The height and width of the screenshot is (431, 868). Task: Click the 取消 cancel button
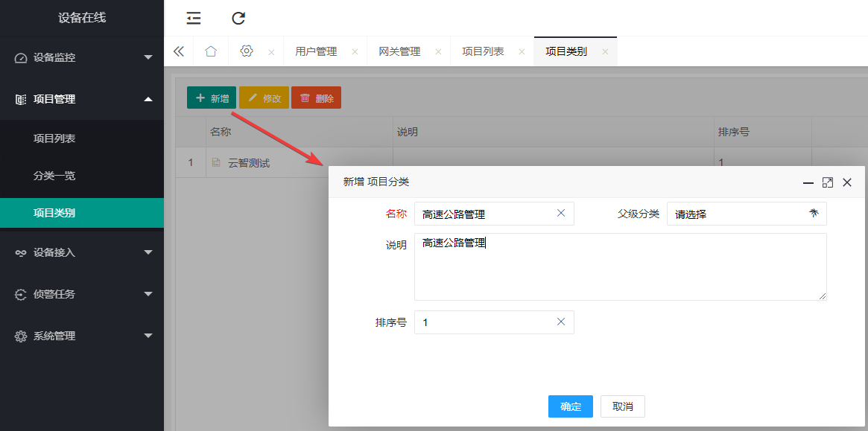pos(623,406)
